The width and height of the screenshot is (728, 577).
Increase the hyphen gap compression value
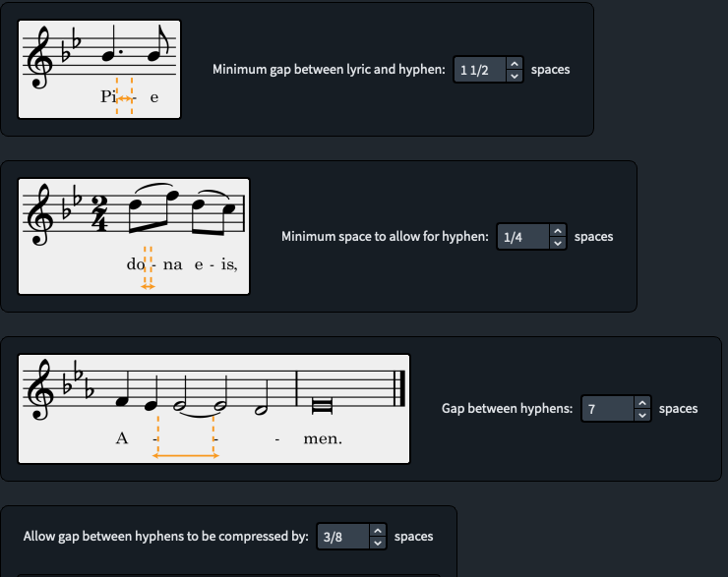tap(378, 531)
